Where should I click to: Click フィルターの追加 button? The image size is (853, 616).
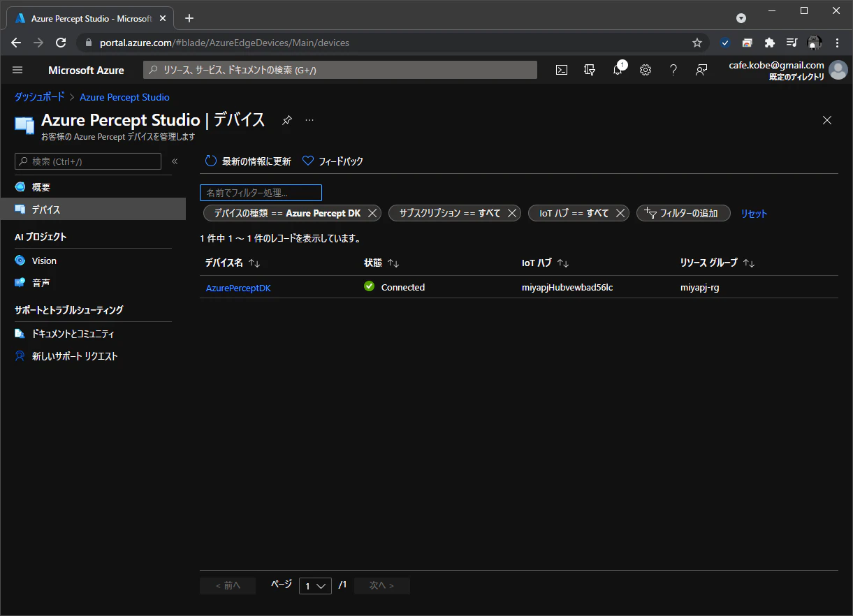683,213
